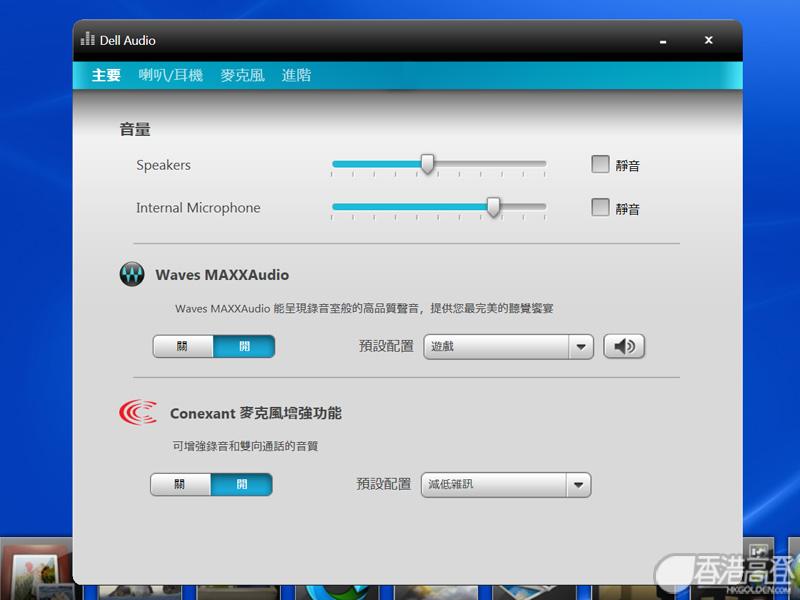This screenshot has height=600, width=800.
Task: Mute the Speakers using the 靜音 checkbox
Action: 600,165
